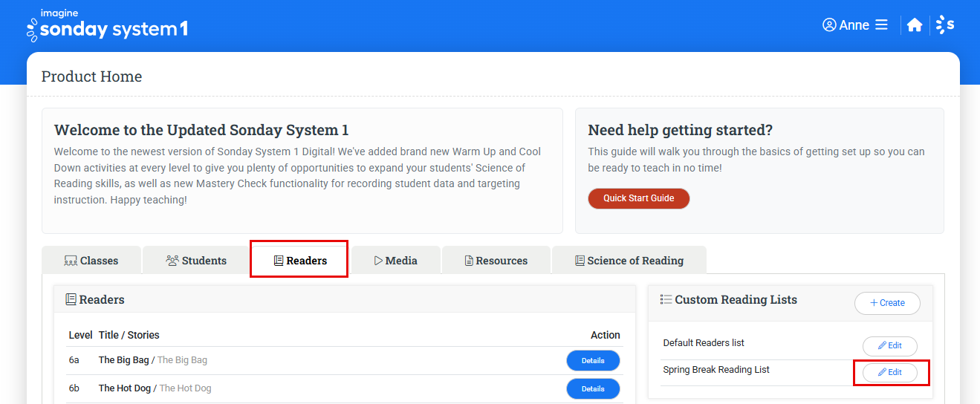980x404 pixels.
Task: Click the Product Home heading
Action: click(x=91, y=76)
